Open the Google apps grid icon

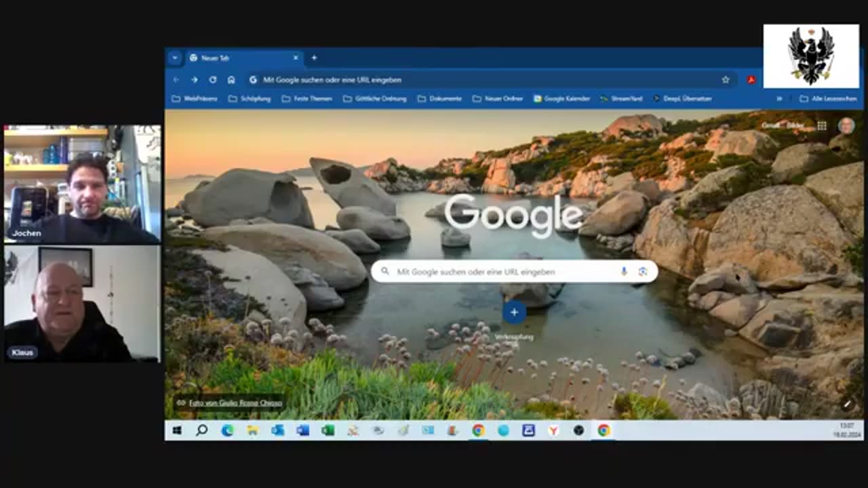[x=822, y=125]
